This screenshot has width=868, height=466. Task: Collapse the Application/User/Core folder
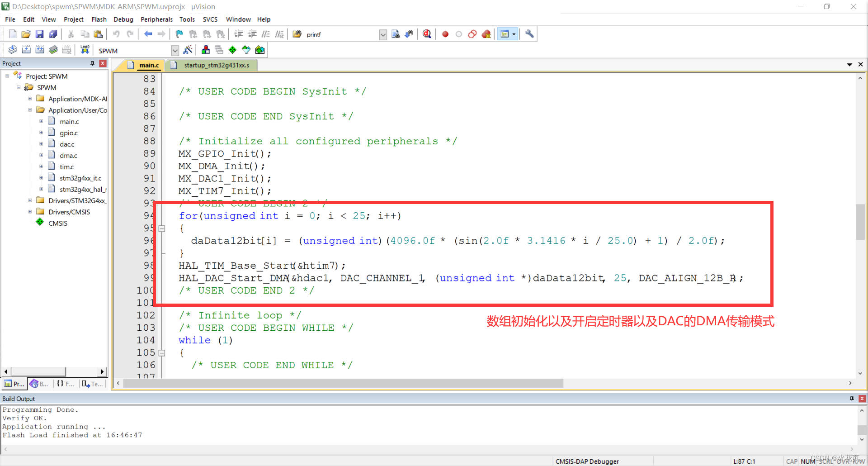[x=30, y=110]
